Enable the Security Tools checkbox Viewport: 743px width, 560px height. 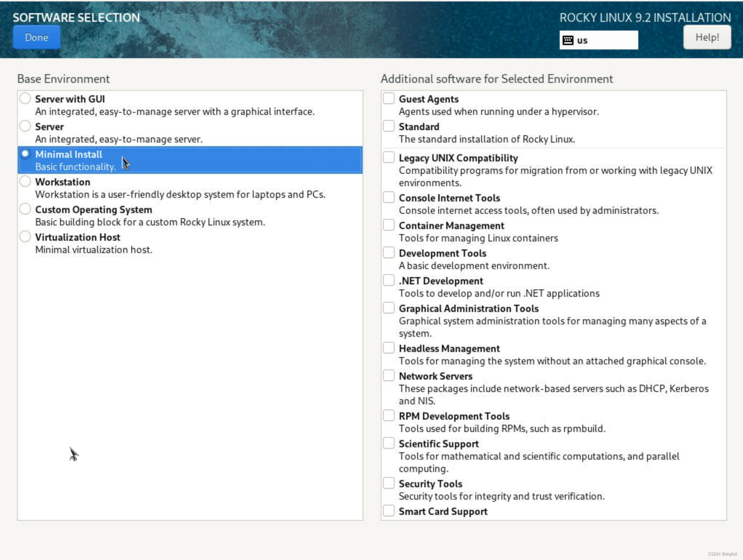pyautogui.click(x=388, y=483)
